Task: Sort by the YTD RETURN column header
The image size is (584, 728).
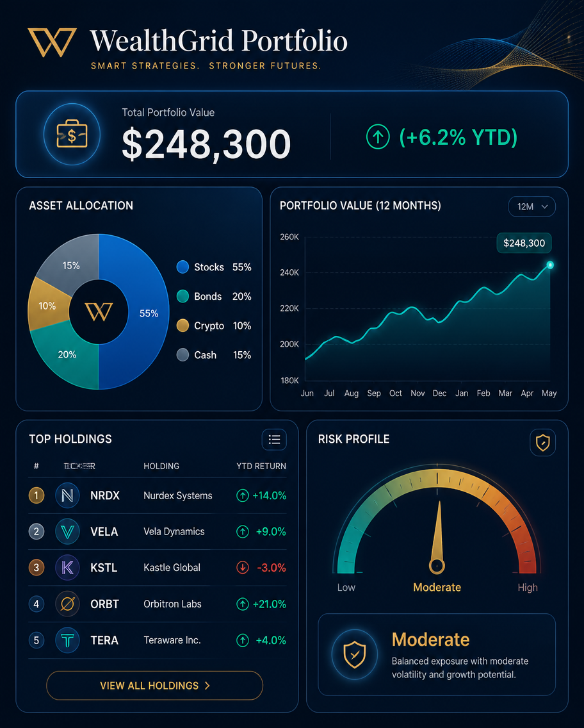Action: pyautogui.click(x=261, y=466)
